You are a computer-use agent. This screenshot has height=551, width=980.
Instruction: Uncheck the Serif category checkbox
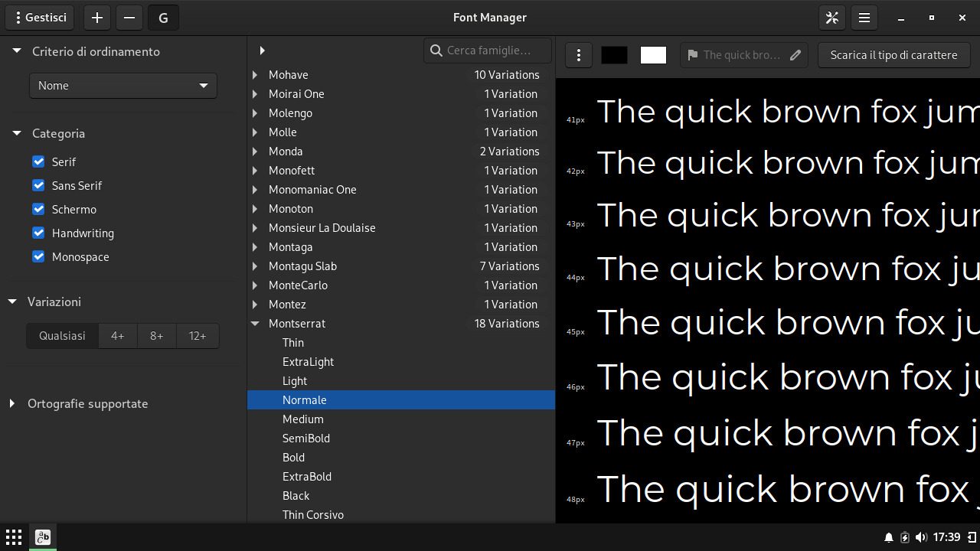tap(38, 161)
